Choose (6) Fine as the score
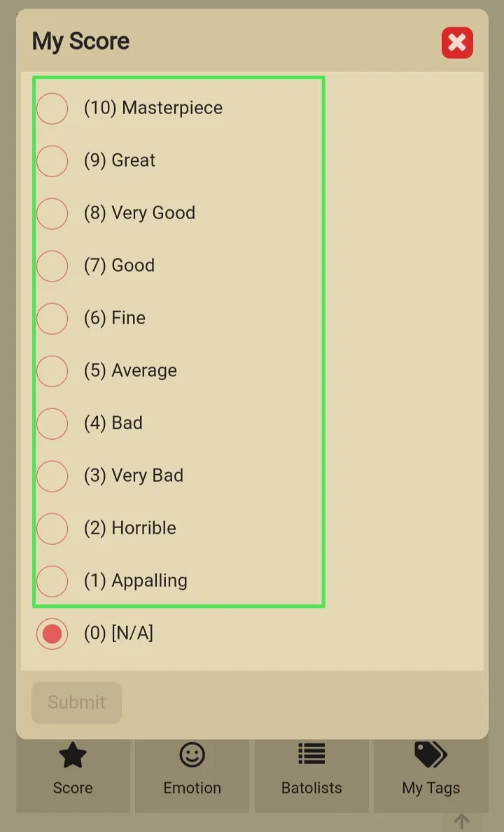Viewport: 504px width, 832px height. point(52,319)
